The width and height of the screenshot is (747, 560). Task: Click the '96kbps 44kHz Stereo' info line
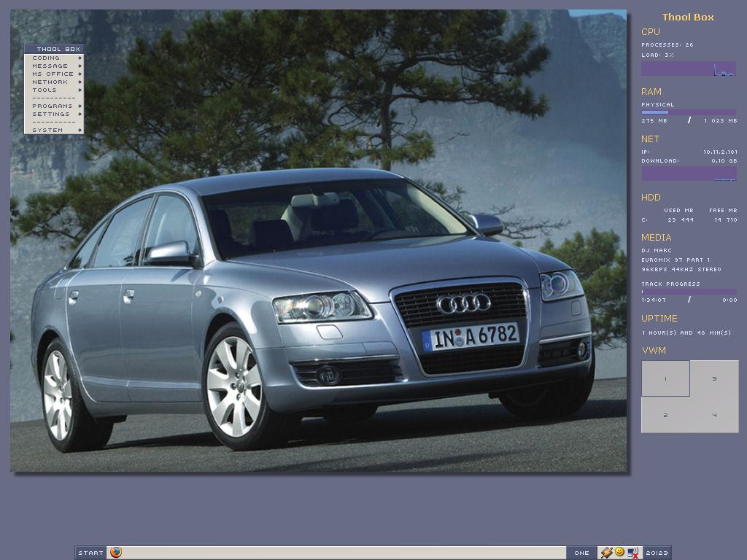point(681,270)
